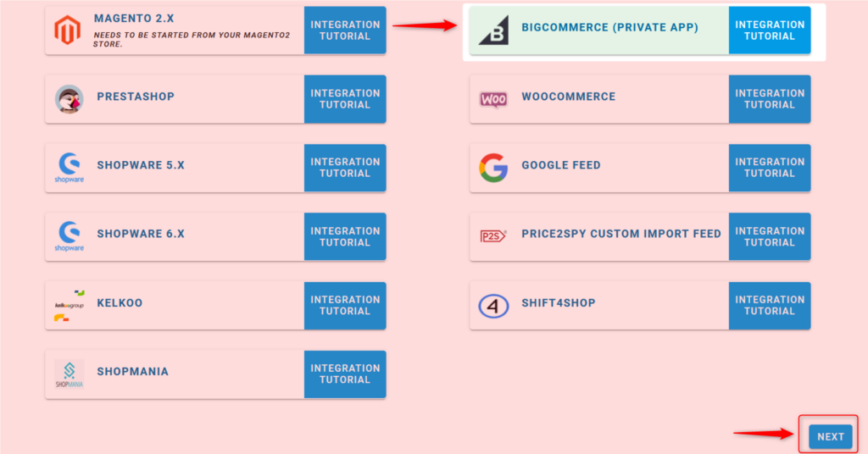Proceed with the NEXT button

coord(831,437)
